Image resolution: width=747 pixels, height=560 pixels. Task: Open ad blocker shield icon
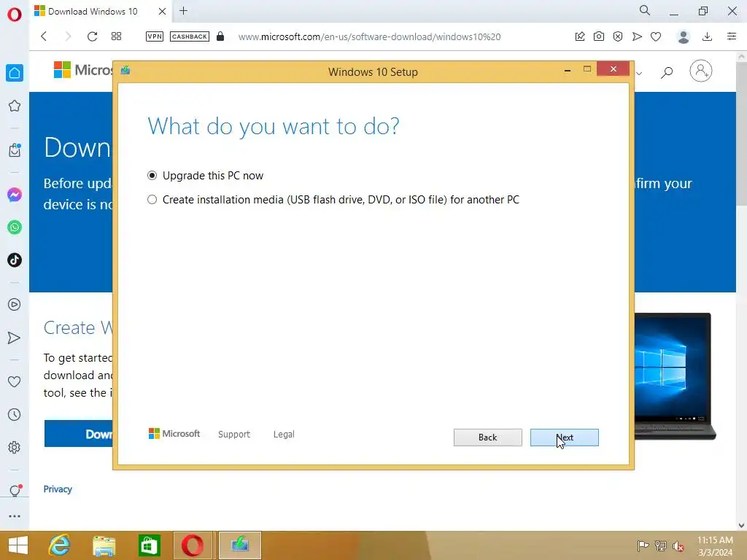tap(618, 36)
